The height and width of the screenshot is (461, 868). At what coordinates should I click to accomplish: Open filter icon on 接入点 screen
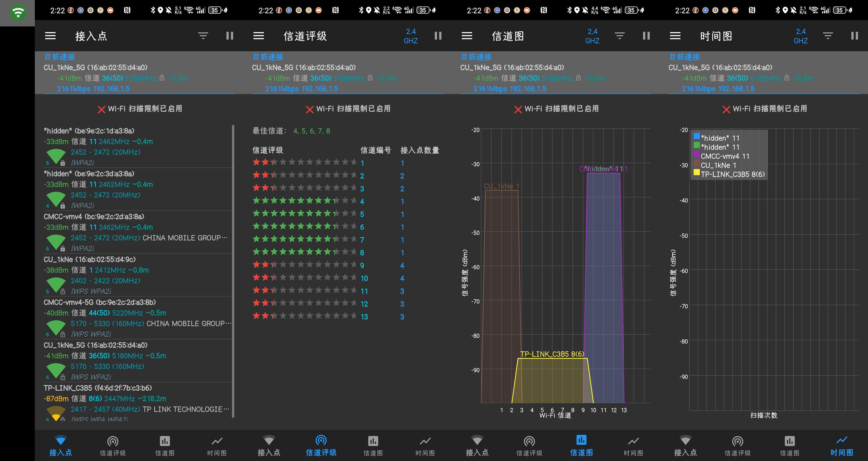pyautogui.click(x=203, y=36)
